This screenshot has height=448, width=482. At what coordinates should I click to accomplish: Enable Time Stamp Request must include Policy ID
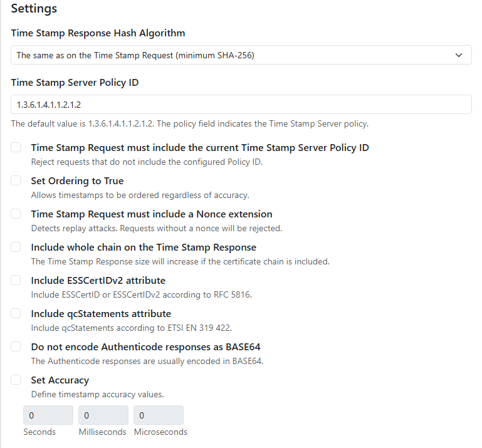pyautogui.click(x=16, y=147)
